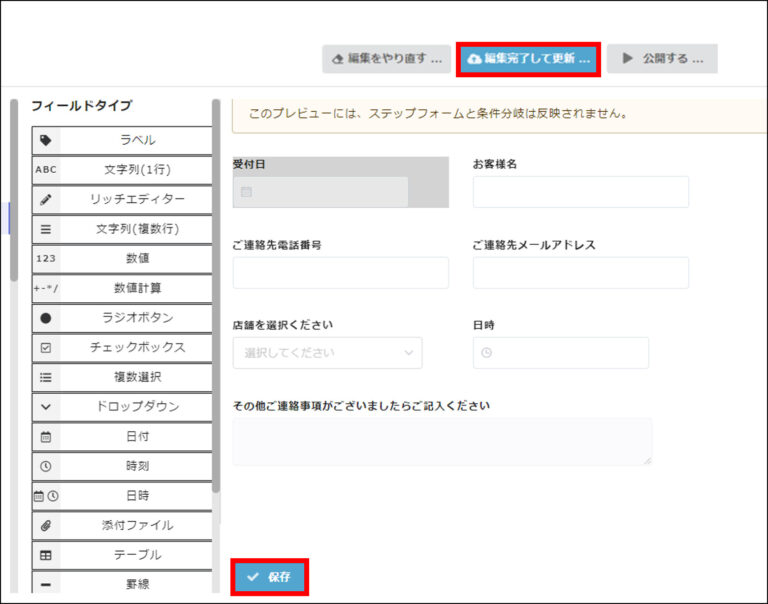
Task: Click the 公開する button
Action: pyautogui.click(x=661, y=59)
